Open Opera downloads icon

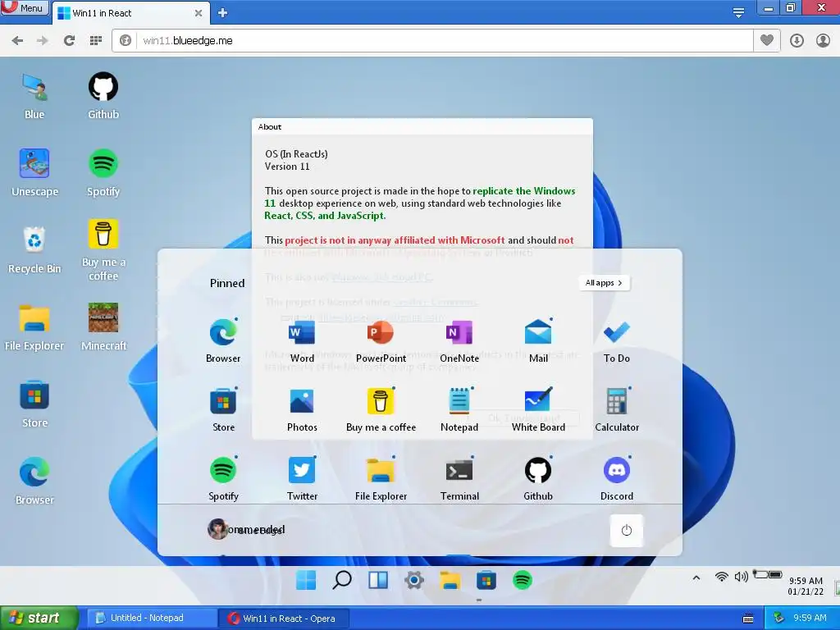tap(797, 41)
